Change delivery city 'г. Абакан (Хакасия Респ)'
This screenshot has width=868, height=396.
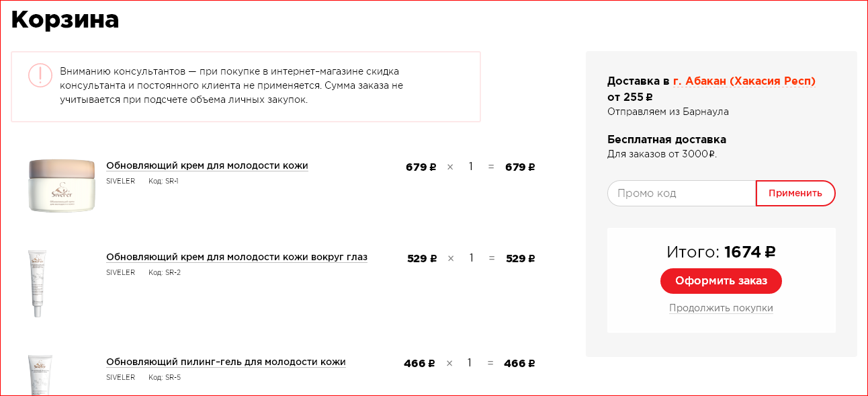coord(744,81)
